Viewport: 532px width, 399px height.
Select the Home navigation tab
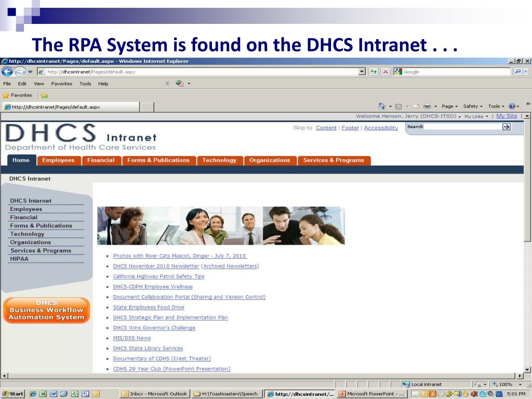pos(21,160)
